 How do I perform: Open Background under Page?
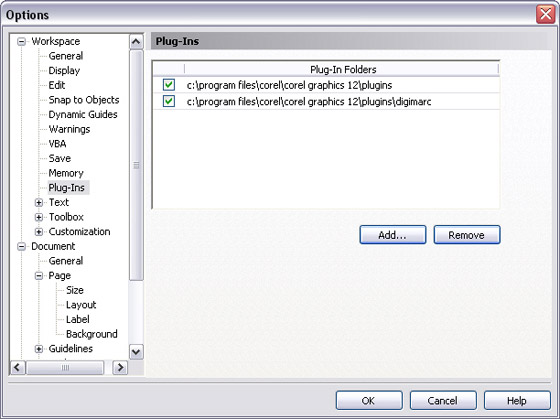(91, 334)
